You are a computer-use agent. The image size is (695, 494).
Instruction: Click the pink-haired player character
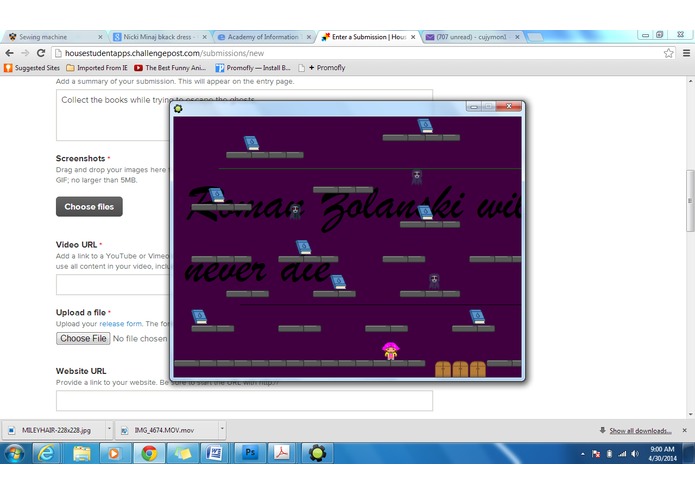[390, 350]
